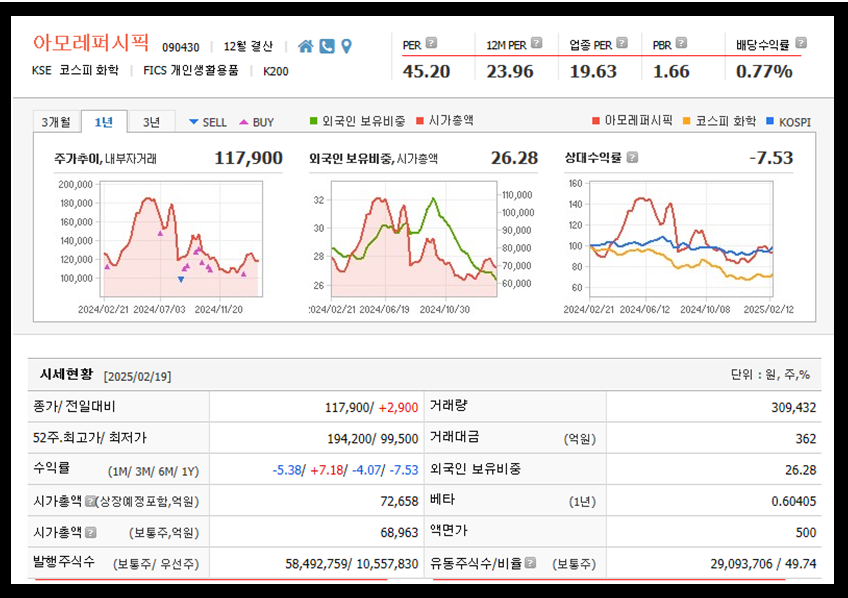
Task: Open help icon next to PER
Action: (x=431, y=43)
